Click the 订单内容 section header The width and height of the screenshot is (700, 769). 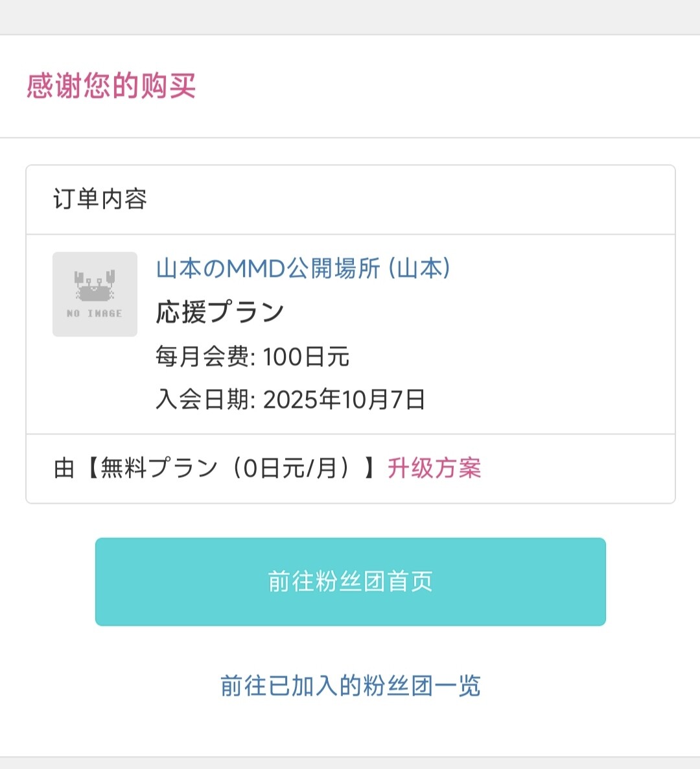100,199
